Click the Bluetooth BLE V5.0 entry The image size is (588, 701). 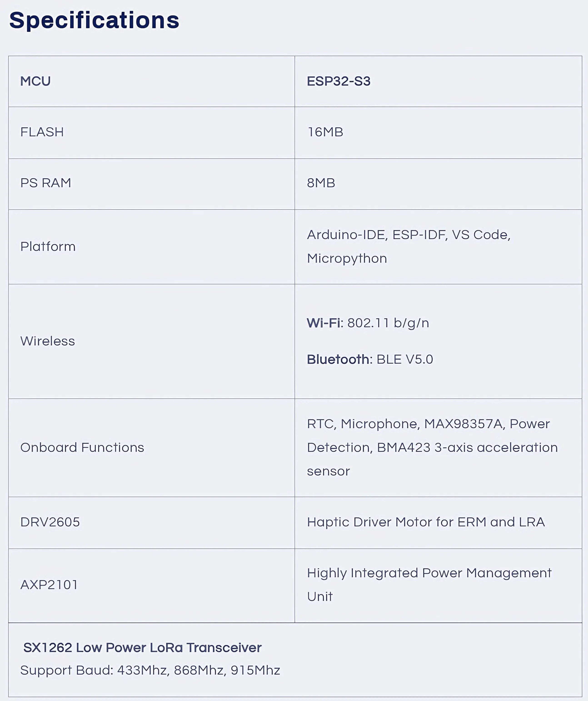pos(370,360)
